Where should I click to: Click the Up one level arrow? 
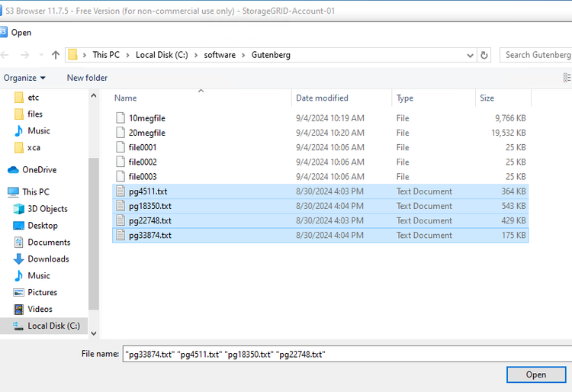pyautogui.click(x=56, y=55)
